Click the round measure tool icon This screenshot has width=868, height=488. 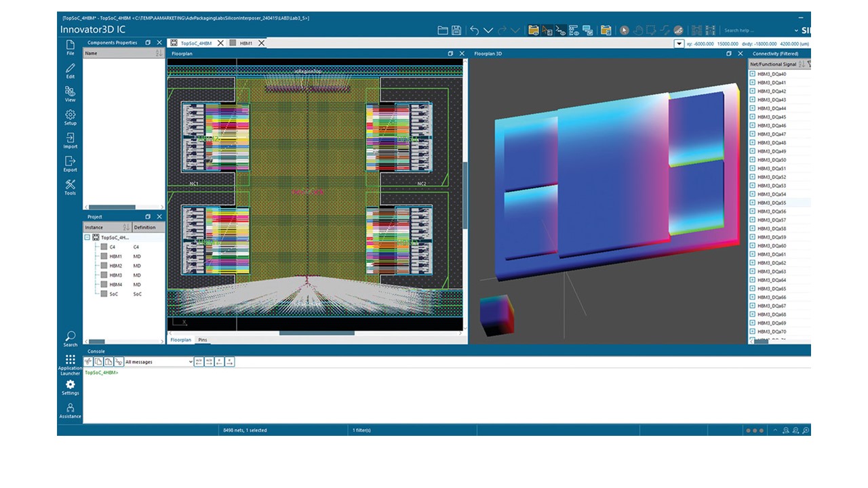click(x=678, y=30)
